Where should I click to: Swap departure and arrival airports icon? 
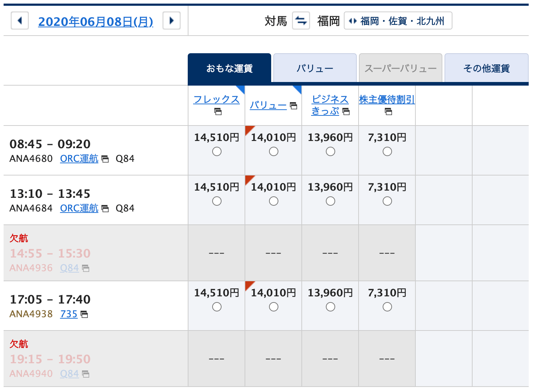(x=301, y=20)
